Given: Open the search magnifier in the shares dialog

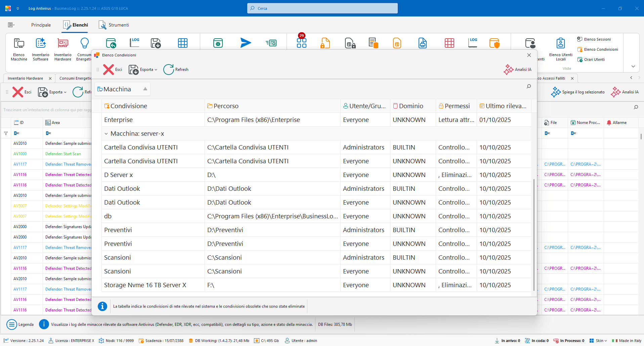Looking at the screenshot, I should [529, 87].
